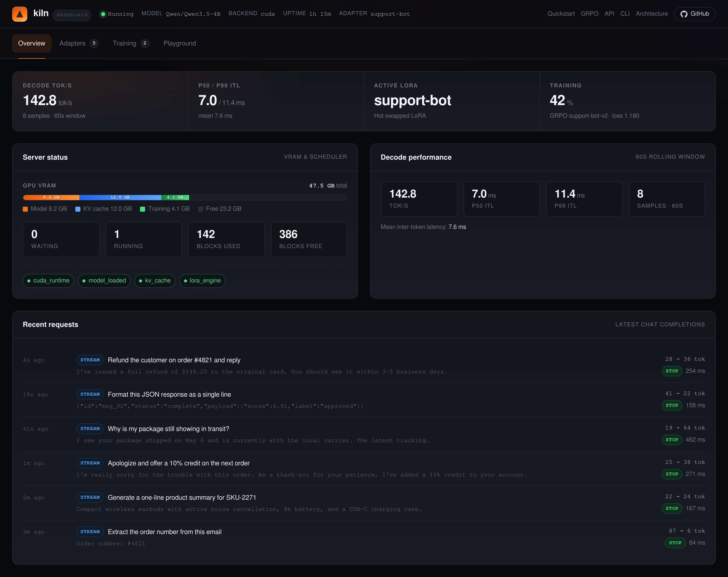Screen dimensions: 728x577
Task: Open the Overview tab
Action: [x=32, y=43]
